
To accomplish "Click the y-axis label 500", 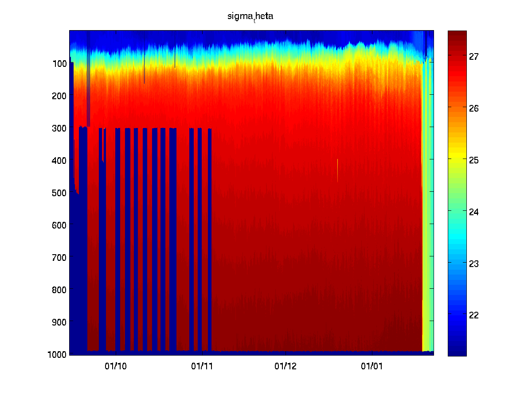I will pos(59,193).
